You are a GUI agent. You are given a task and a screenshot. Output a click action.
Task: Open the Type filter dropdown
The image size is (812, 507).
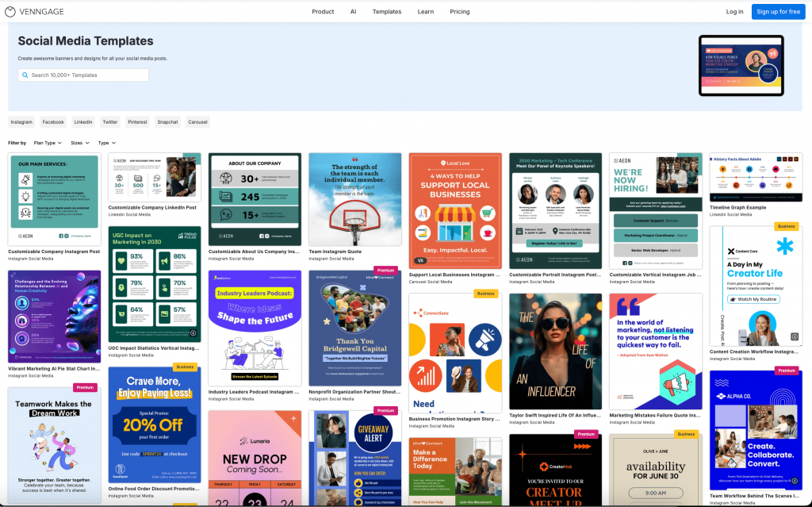[x=105, y=143]
